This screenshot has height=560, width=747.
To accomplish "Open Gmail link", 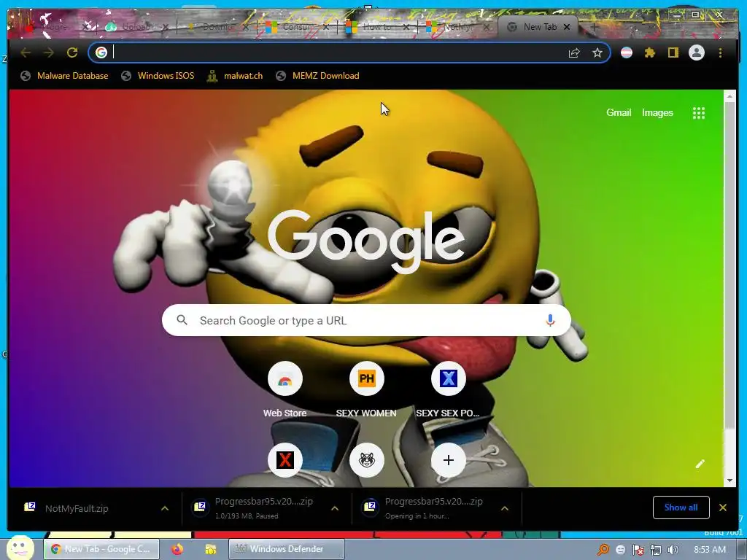I will tap(619, 113).
